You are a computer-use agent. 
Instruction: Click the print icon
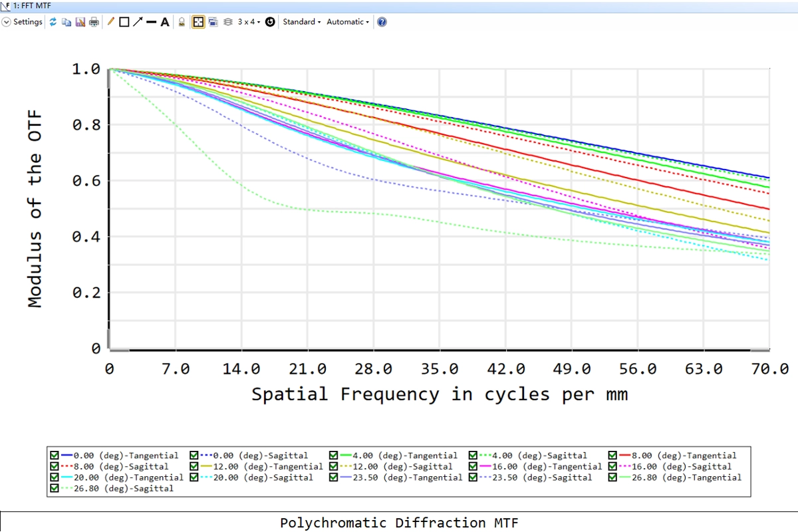pyautogui.click(x=94, y=22)
